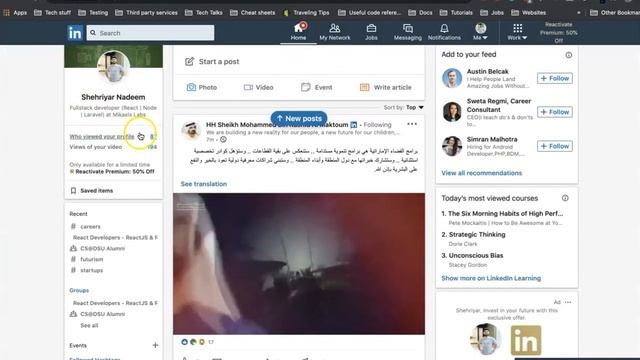Image resolution: width=640 pixels, height=360 pixels.
Task: Open post options three-dot menu
Action: pyautogui.click(x=412, y=124)
